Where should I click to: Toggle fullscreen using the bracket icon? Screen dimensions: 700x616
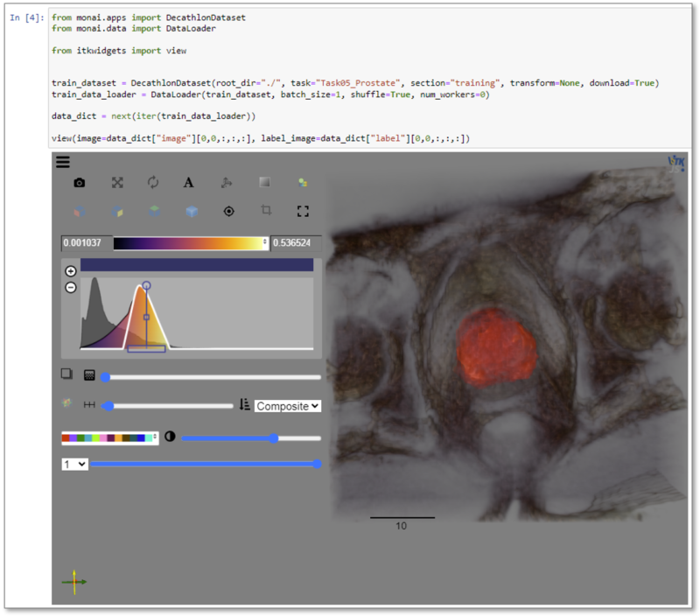304,212
